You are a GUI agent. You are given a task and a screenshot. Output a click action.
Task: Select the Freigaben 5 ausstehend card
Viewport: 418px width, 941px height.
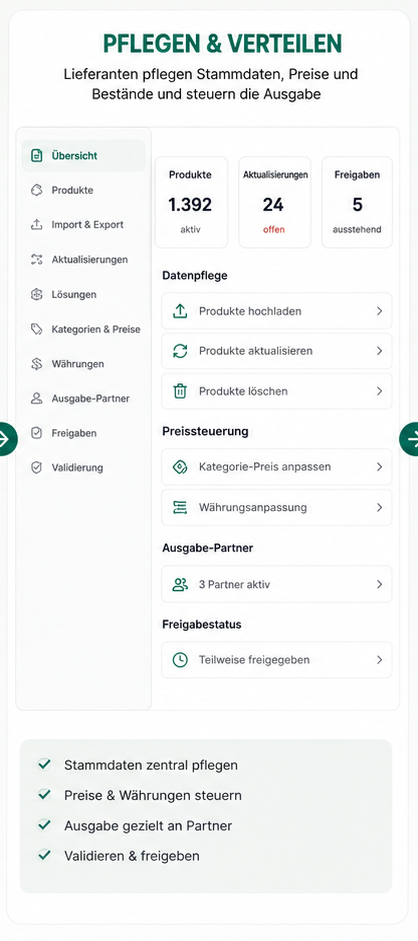357,202
